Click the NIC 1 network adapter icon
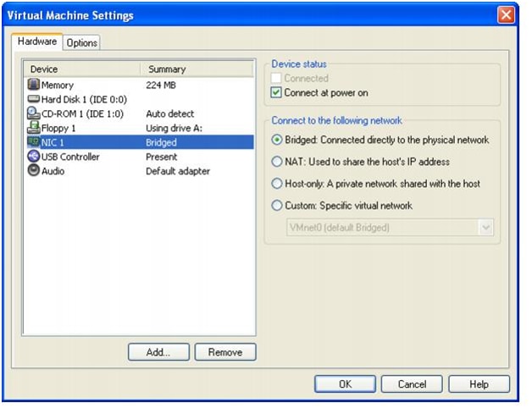Viewport: 532px width, 408px height. point(34,142)
